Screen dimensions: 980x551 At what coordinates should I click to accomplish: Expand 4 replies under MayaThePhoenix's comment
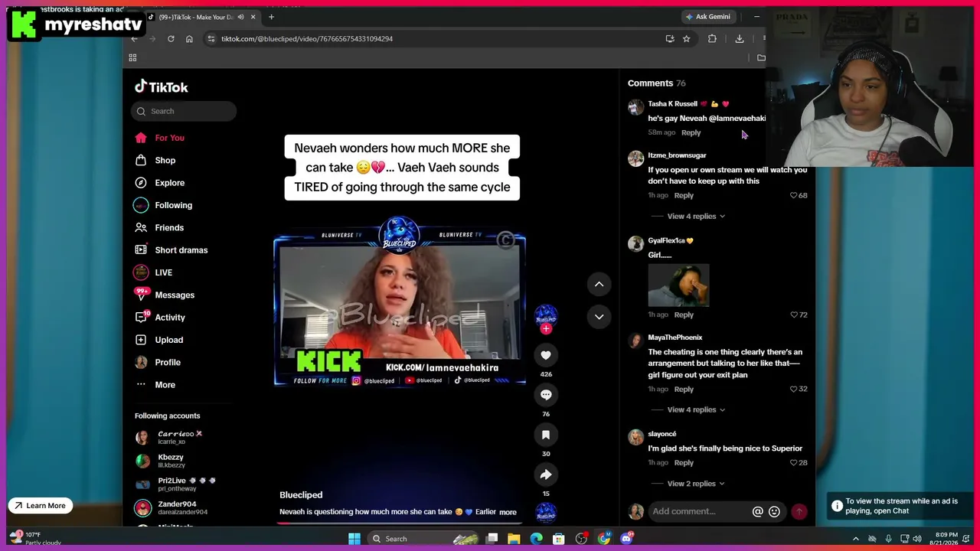pyautogui.click(x=696, y=409)
